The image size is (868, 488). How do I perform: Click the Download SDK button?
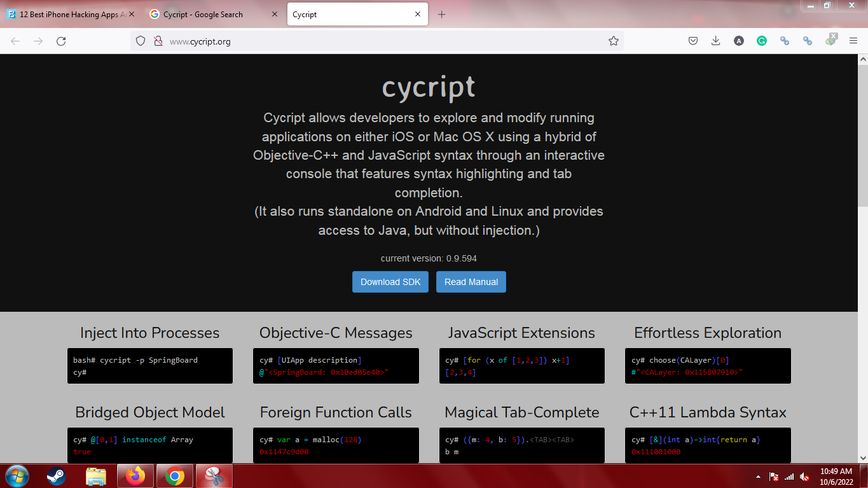click(x=390, y=282)
